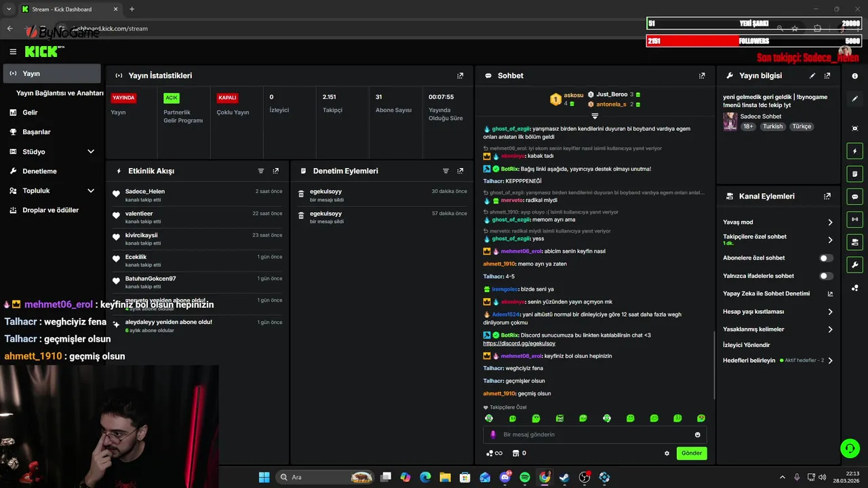The height and width of the screenshot is (488, 868).
Task: Toggle moderation log document panel in sidebar
Action: coord(854,174)
